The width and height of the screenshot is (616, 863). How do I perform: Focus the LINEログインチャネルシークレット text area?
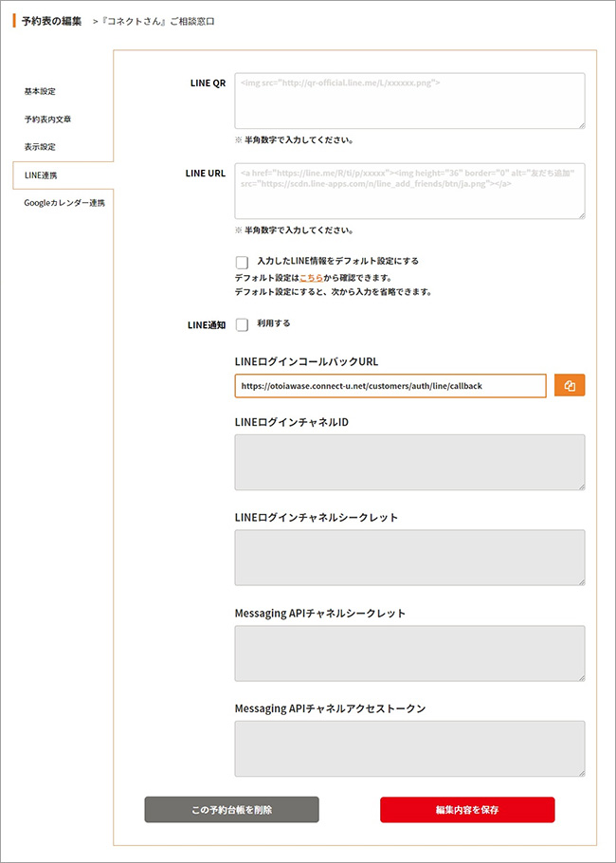(409, 558)
